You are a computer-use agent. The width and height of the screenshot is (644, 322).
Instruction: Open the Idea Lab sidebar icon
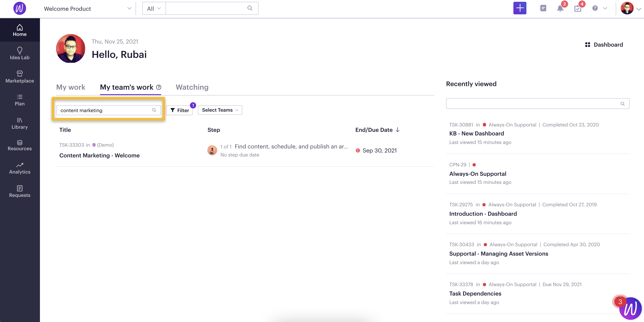20,50
